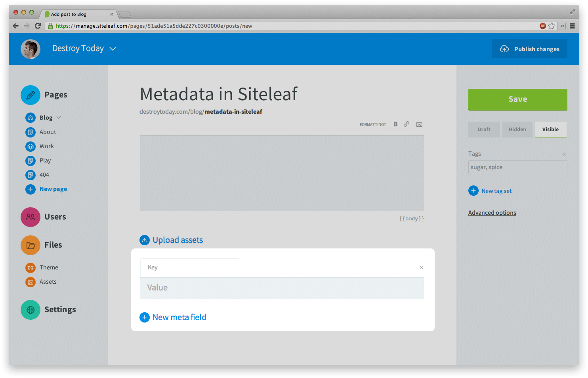Click the New page plus icon
Image resolution: width=588 pixels, height=378 pixels.
tap(31, 189)
